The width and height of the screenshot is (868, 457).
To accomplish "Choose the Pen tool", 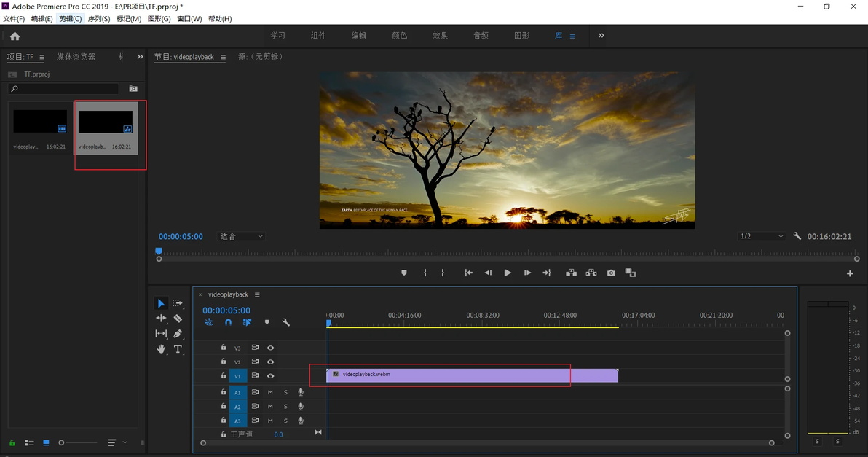I will tap(178, 334).
